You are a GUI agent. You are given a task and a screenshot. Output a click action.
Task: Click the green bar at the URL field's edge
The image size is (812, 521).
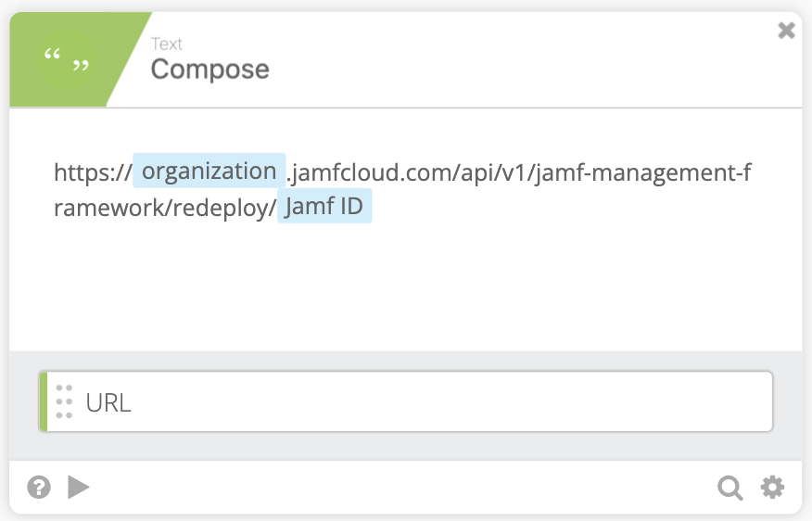pyautogui.click(x=44, y=401)
